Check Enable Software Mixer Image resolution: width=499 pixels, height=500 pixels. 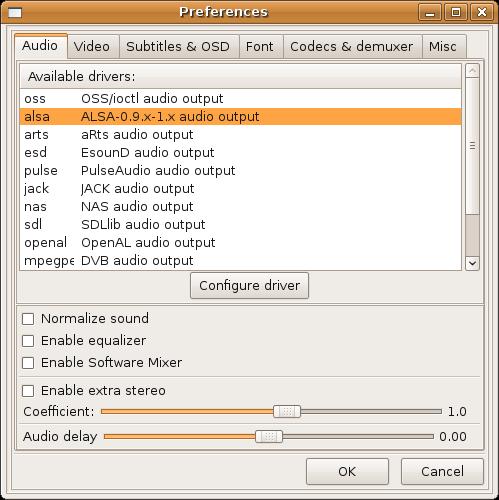(28, 363)
